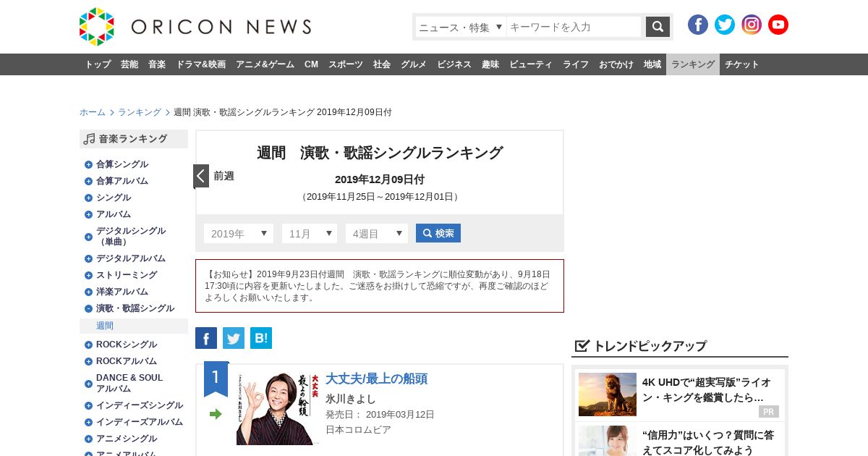868x456 pixels.
Task: Open デジタルシングル（単曲） sidebar item
Action: point(131,236)
